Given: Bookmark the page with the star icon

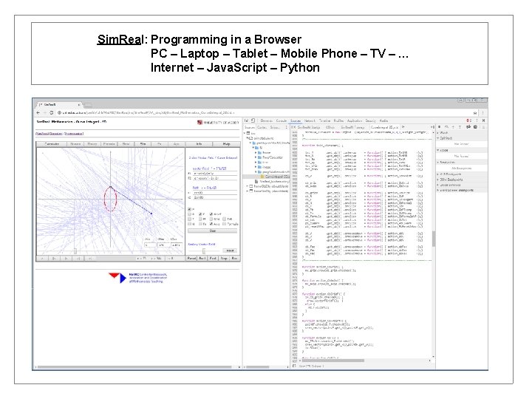Looking at the screenshot, I should click(x=475, y=112).
